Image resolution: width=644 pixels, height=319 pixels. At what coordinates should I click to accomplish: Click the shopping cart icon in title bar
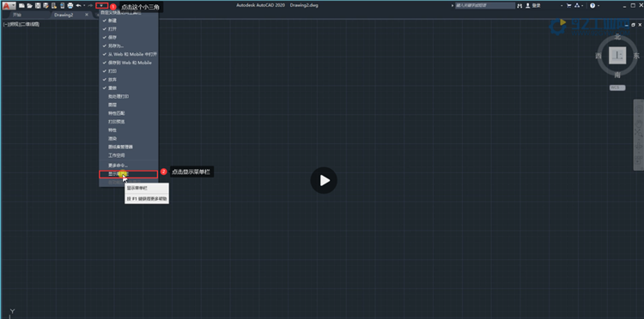[x=568, y=6]
